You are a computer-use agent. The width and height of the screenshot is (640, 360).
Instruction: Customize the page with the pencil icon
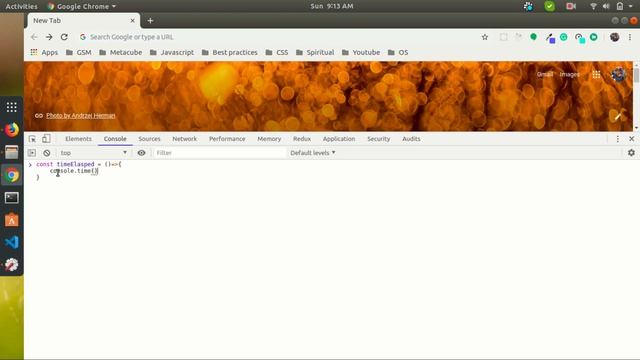pyautogui.click(x=618, y=116)
